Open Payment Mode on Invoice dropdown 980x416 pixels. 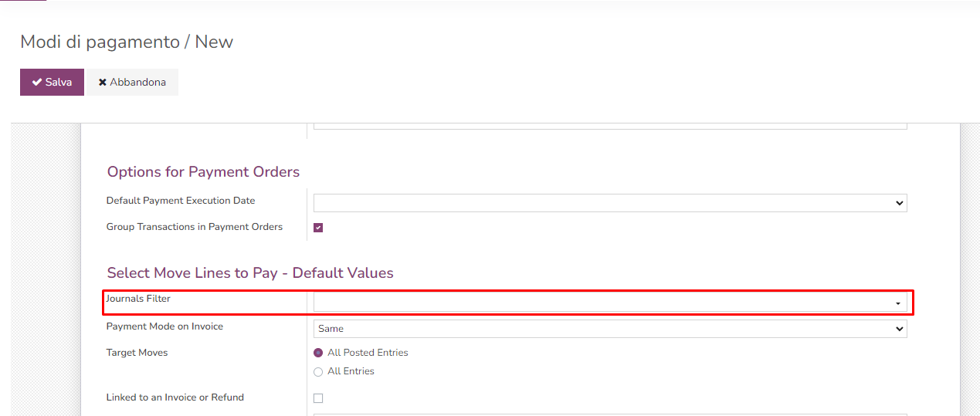(x=609, y=329)
